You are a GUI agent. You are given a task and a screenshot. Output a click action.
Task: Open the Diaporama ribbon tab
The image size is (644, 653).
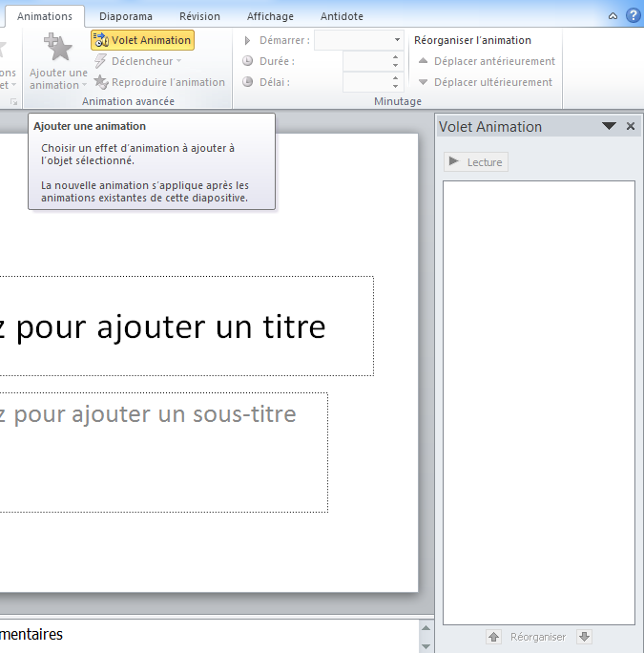coord(126,16)
